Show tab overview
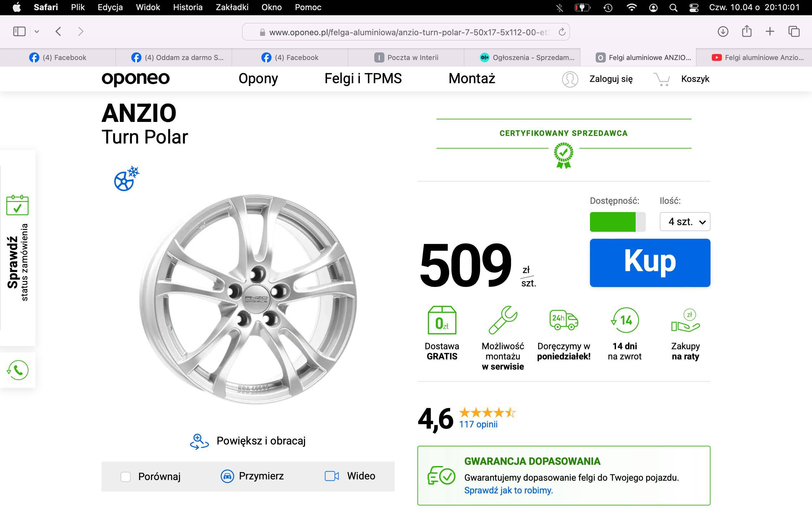 coord(794,31)
